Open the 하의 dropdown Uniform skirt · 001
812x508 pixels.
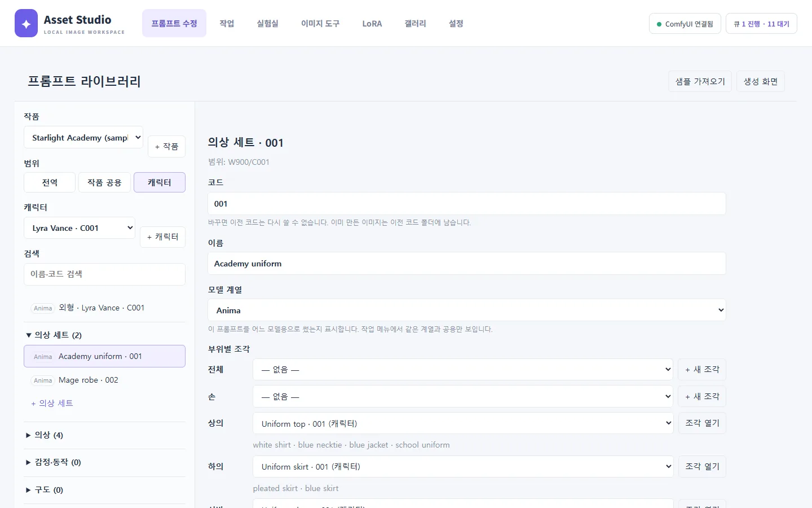pos(463,467)
